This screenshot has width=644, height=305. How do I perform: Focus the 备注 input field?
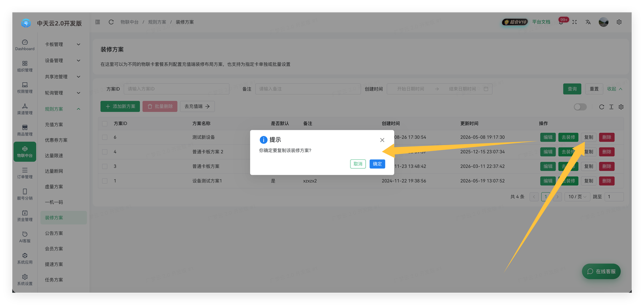tap(308, 89)
